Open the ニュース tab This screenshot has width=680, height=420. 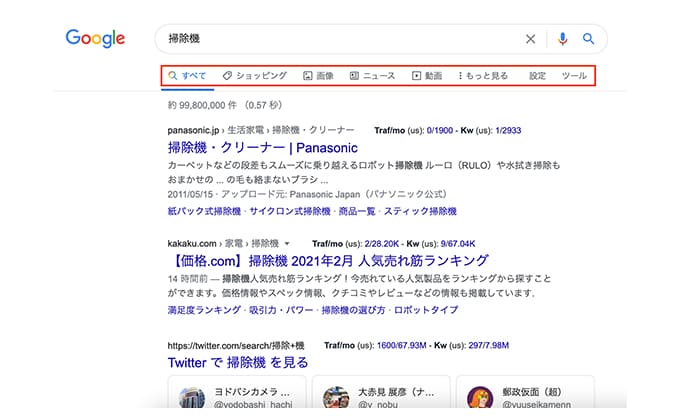click(373, 76)
